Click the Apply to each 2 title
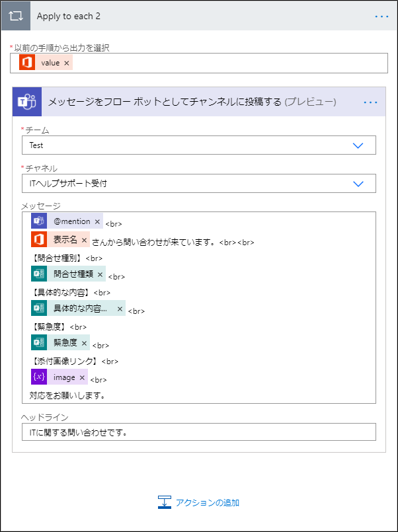 pyautogui.click(x=69, y=17)
